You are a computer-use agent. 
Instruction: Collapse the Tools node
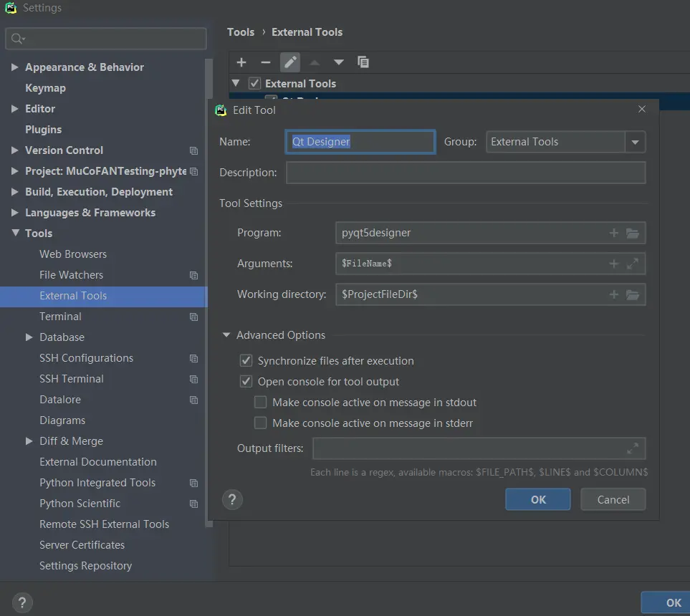(15, 233)
